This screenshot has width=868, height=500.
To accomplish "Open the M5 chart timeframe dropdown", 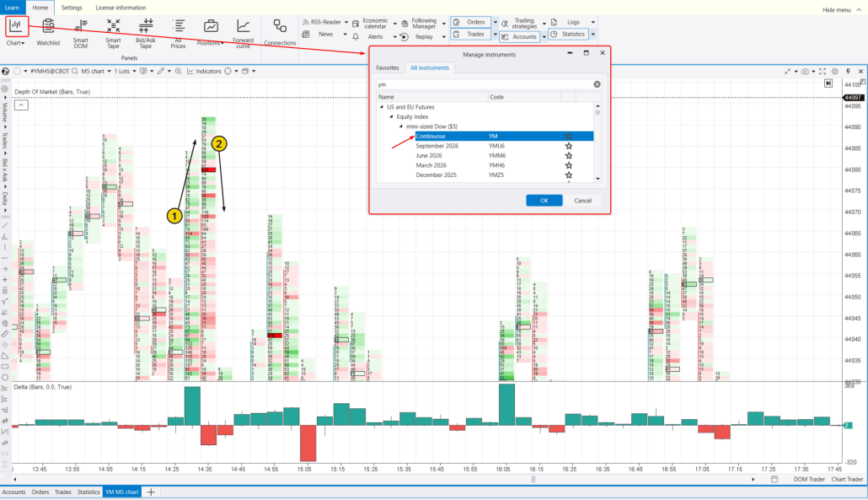I will coord(110,71).
